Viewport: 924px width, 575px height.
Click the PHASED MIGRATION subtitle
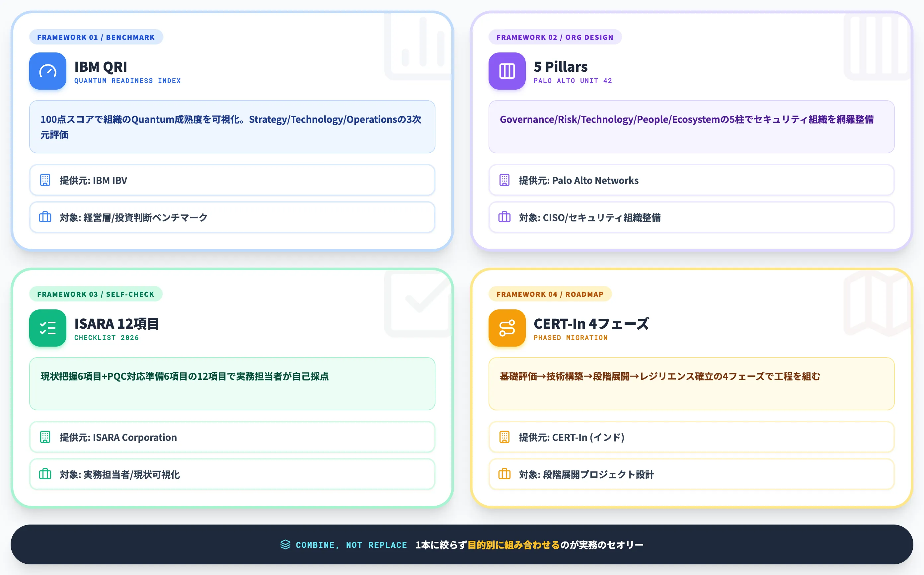click(571, 338)
